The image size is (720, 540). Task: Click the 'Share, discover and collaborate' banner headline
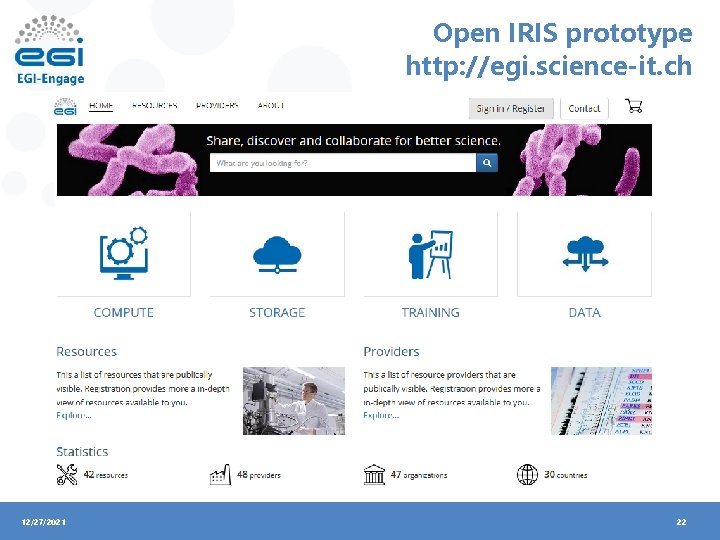[354, 141]
